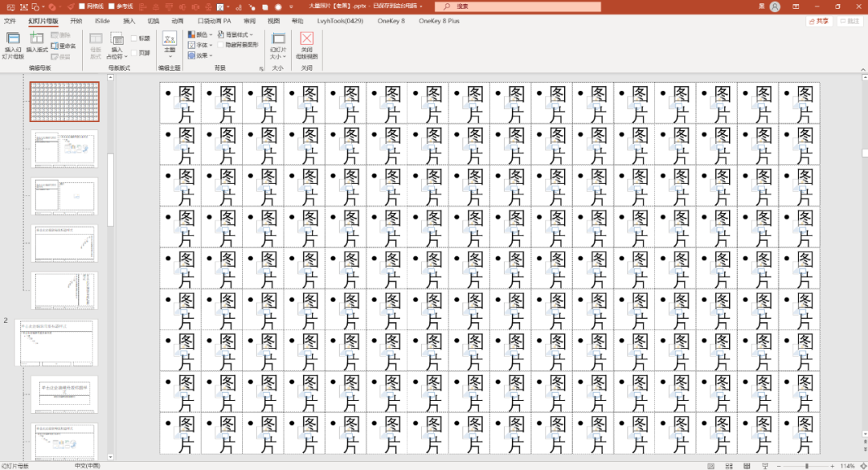
Task: Open Background Styles (背景样式) dropdown
Action: [x=235, y=35]
